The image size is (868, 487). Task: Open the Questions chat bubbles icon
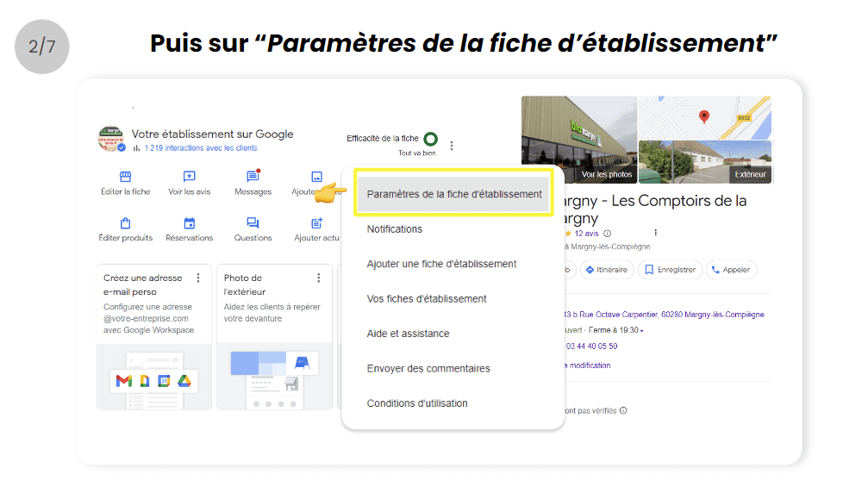pos(253,223)
